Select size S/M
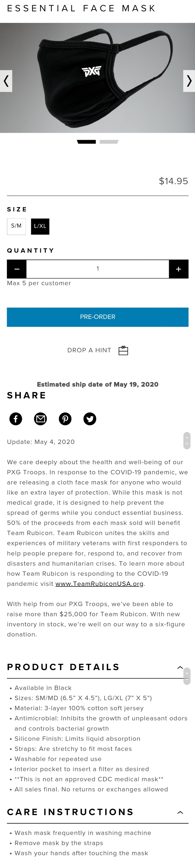The height and width of the screenshot is (868, 195). 16,226
